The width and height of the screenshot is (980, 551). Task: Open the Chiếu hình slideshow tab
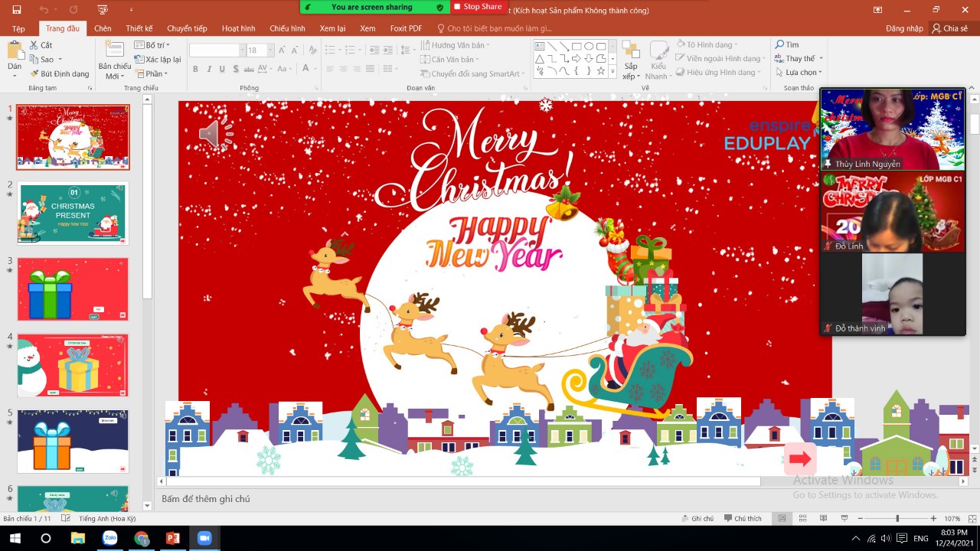coord(287,28)
